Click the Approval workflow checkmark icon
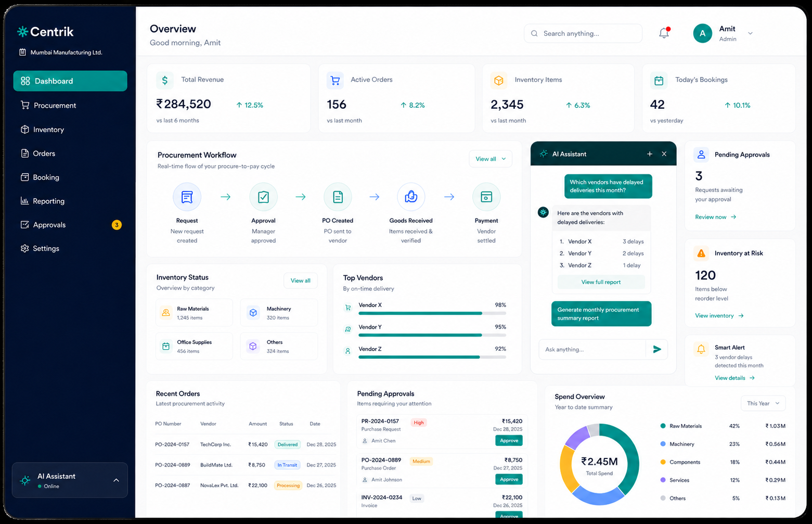This screenshot has width=812, height=524. point(263,197)
